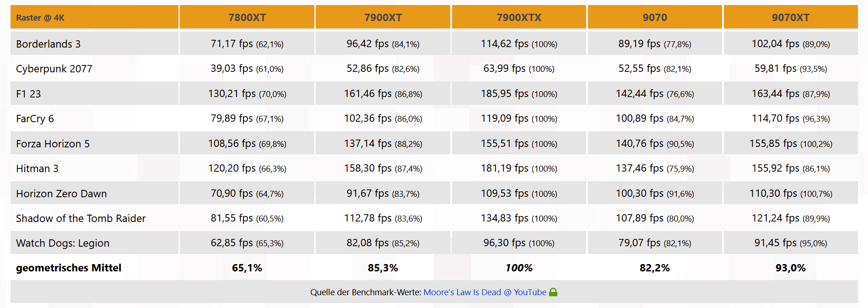Open the Moore's Law Is Dead @ YouTube link
This screenshot has width=868, height=308.
(485, 292)
